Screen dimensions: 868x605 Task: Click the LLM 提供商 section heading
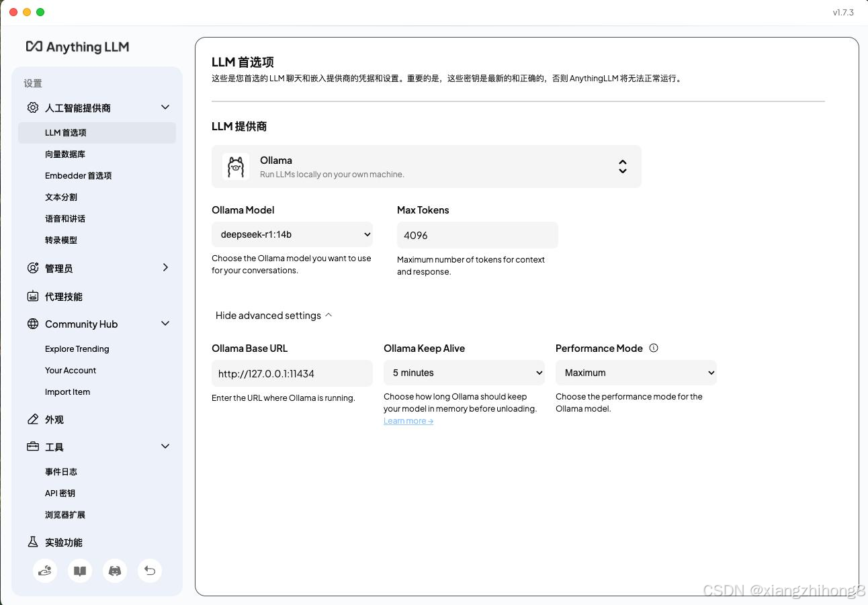click(239, 126)
